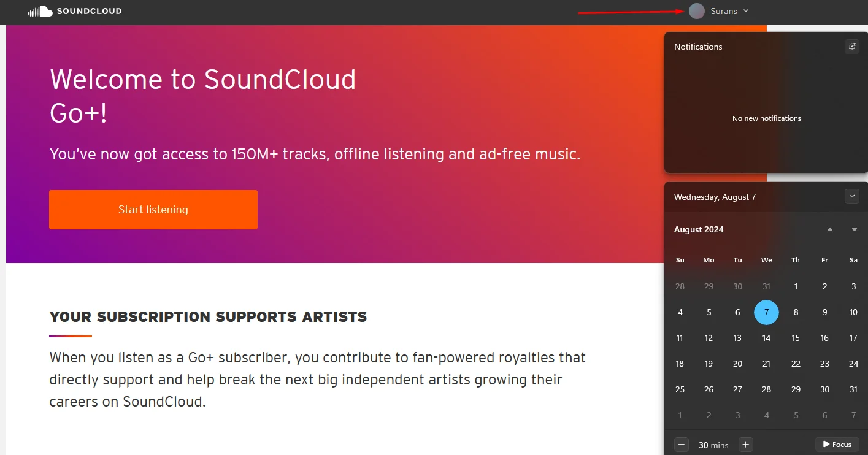Select August 4 in calendar

pyautogui.click(x=680, y=312)
